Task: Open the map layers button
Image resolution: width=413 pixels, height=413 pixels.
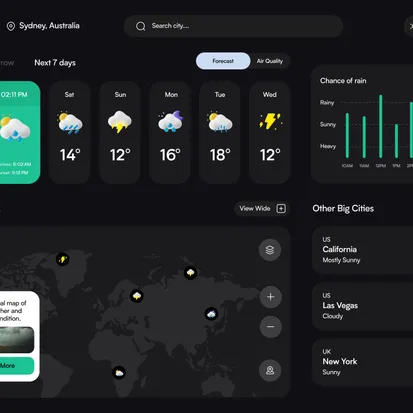Action: tap(270, 250)
